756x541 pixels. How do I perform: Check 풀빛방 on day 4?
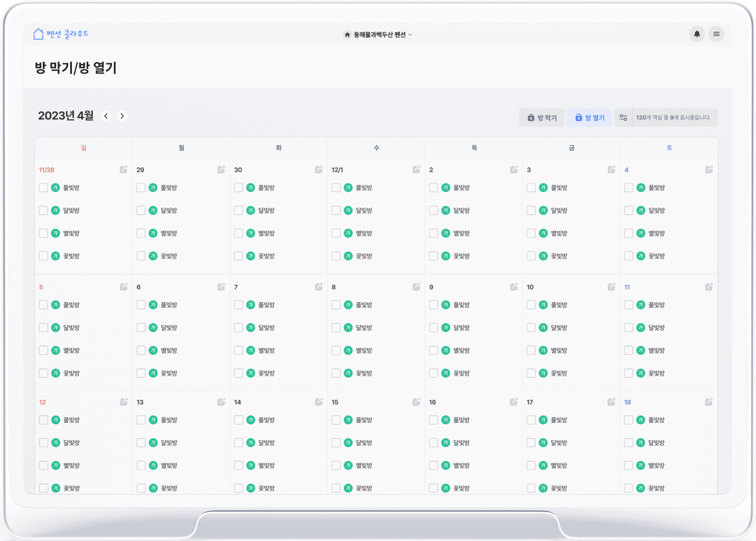629,188
